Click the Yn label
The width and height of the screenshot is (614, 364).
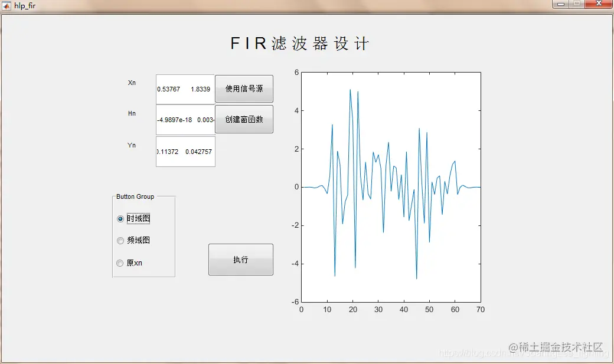[x=132, y=145]
